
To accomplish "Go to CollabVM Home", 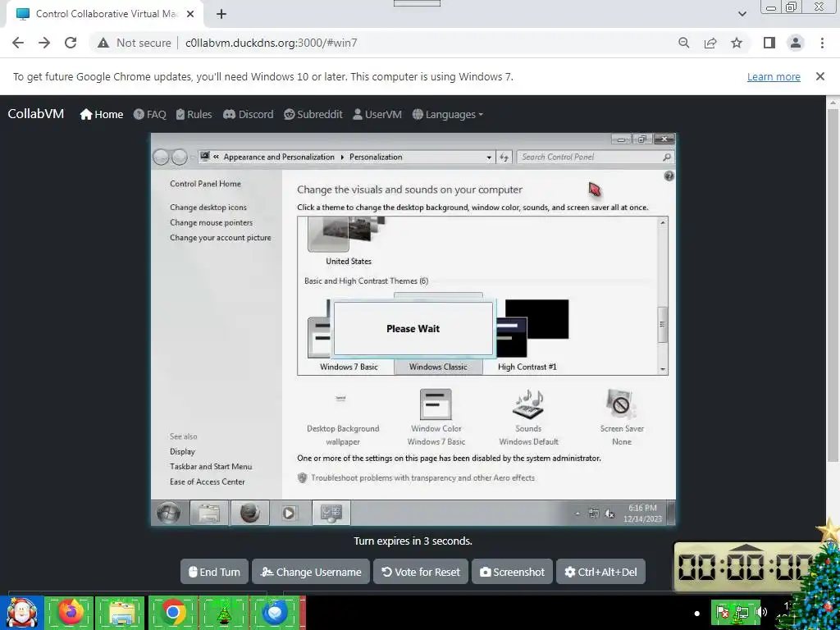I will pos(102,114).
